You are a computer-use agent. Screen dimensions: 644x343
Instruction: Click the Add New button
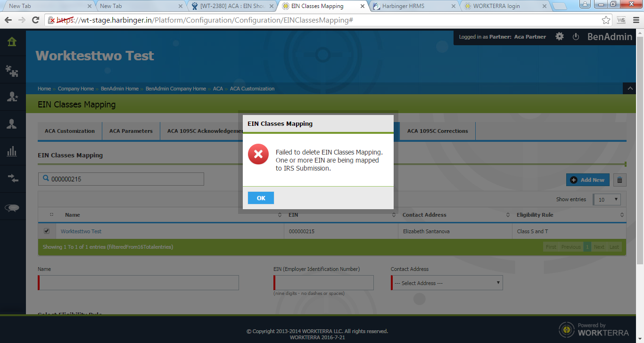click(587, 180)
